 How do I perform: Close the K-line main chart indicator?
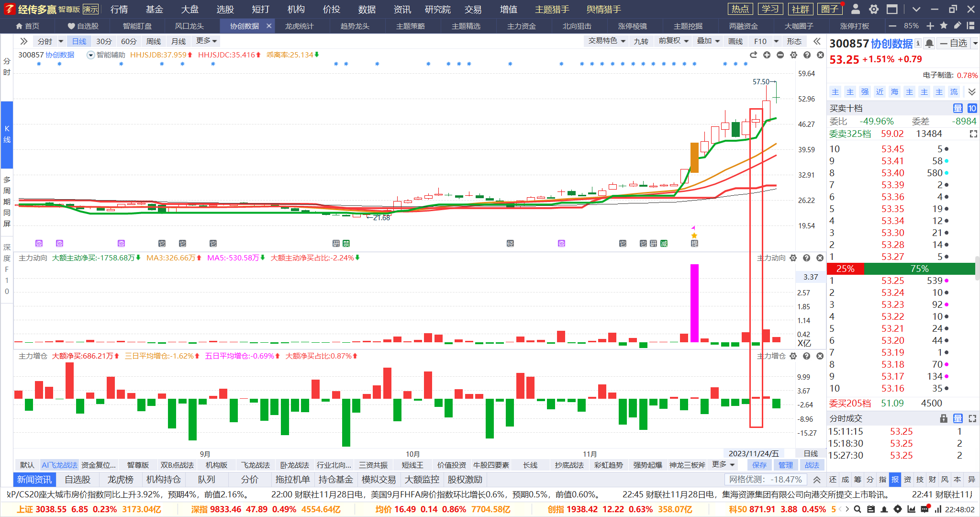point(820,55)
